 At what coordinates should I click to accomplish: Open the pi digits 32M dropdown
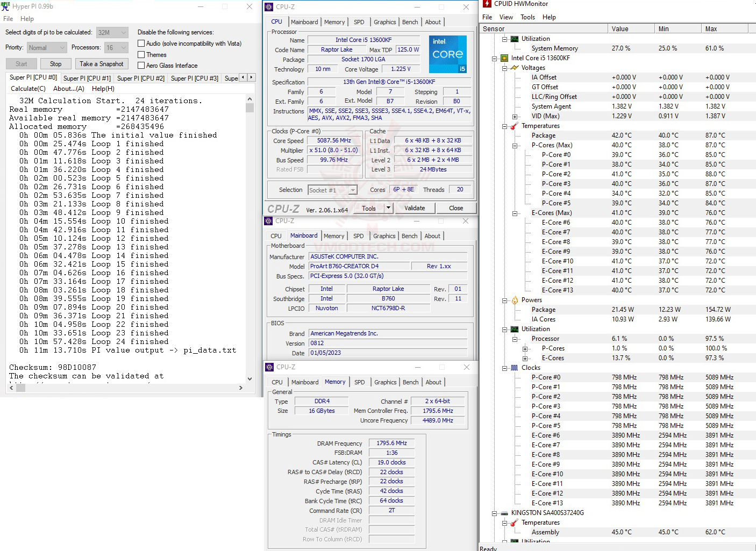tap(112, 32)
